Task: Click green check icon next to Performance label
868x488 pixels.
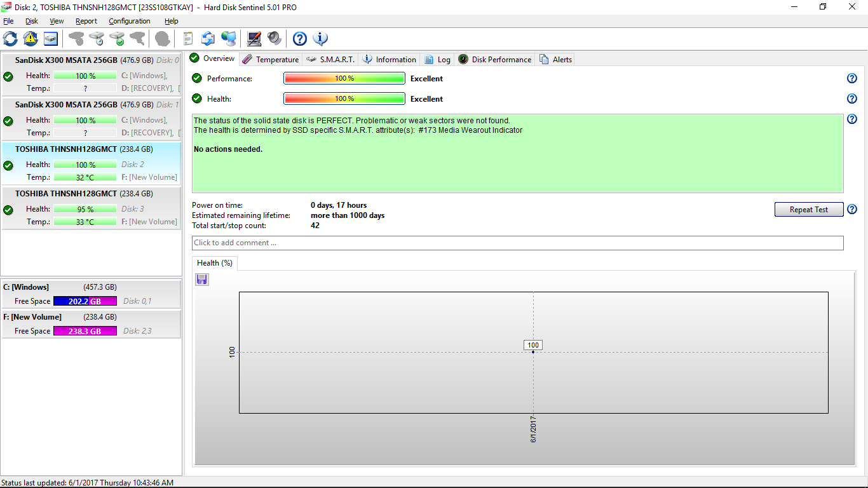Action: 197,78
